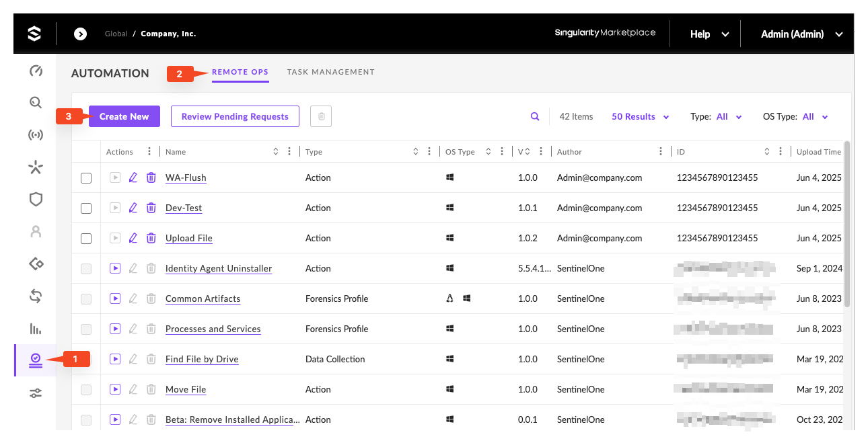Click Review Pending Requests button
The image size is (868, 445).
coord(235,116)
